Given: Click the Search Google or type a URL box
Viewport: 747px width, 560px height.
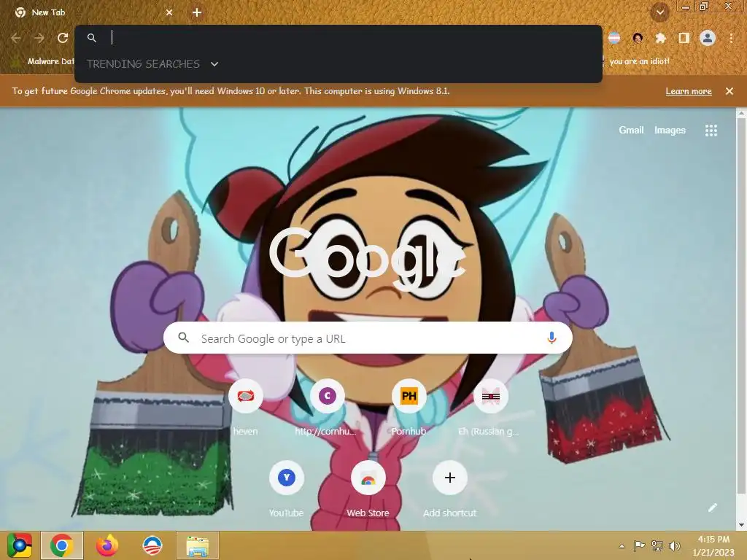Looking at the screenshot, I should [368, 338].
